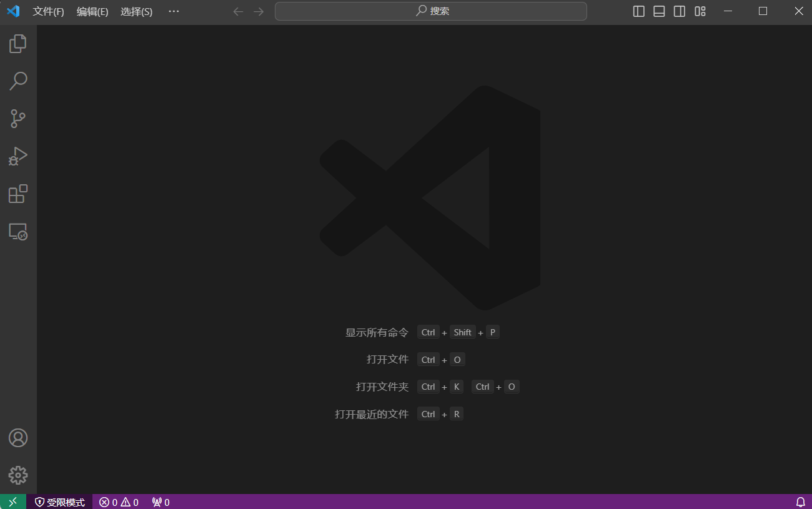Open the Source Control view

(18, 119)
